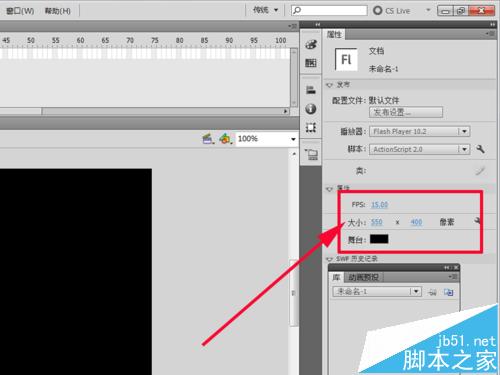
Task: Collapse the Properties dock with double arrows
Action: pos(493,24)
